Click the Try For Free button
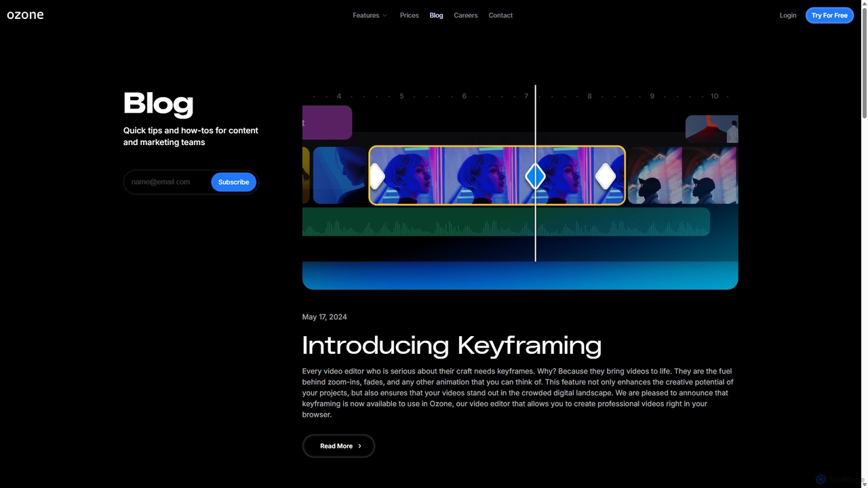This screenshot has width=868, height=488. click(x=829, y=15)
